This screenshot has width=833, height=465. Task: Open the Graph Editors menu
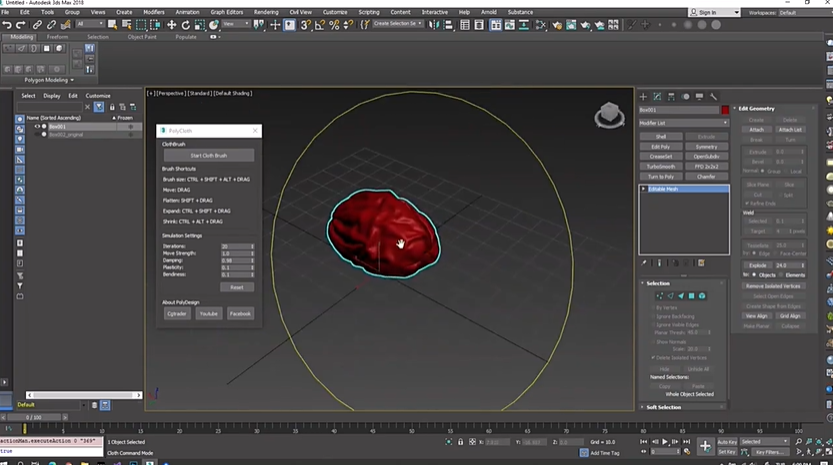pyautogui.click(x=226, y=12)
